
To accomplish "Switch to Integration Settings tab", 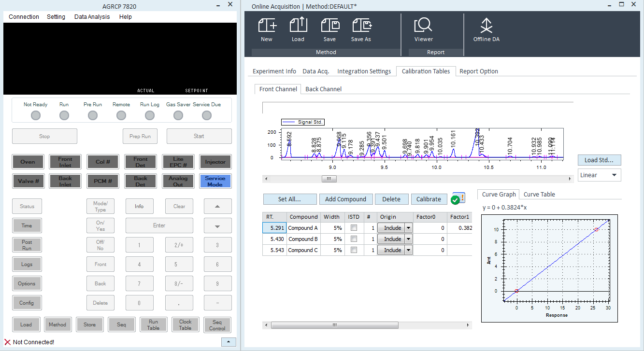I will click(x=364, y=71).
